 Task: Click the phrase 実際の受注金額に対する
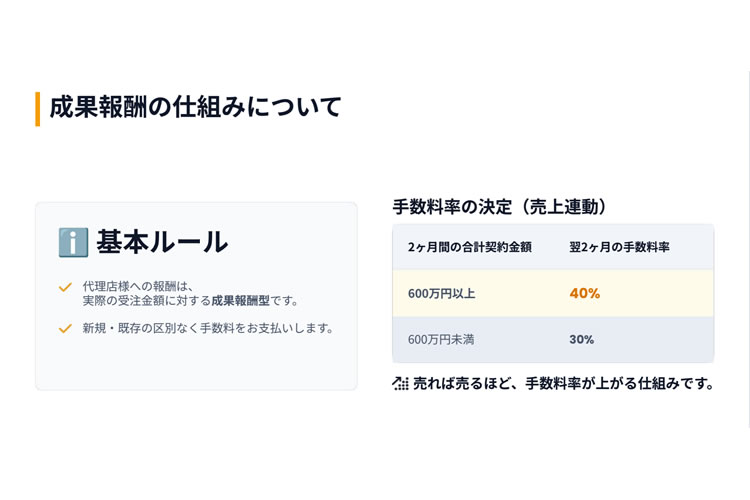pyautogui.click(x=147, y=300)
